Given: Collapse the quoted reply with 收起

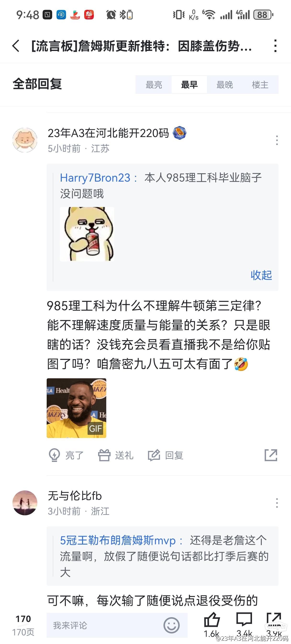Looking at the screenshot, I should (x=261, y=275).
